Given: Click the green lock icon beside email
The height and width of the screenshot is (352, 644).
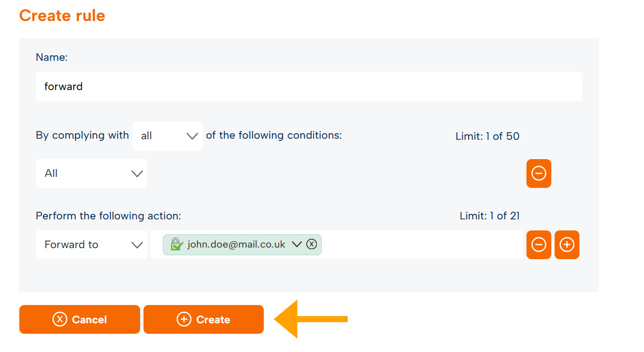Looking at the screenshot, I should [x=176, y=244].
